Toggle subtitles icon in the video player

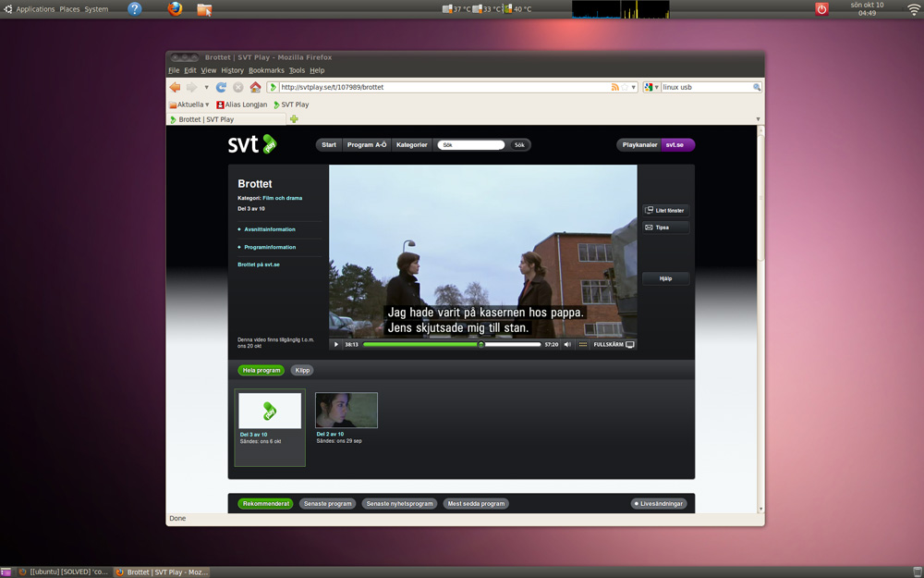tap(583, 344)
